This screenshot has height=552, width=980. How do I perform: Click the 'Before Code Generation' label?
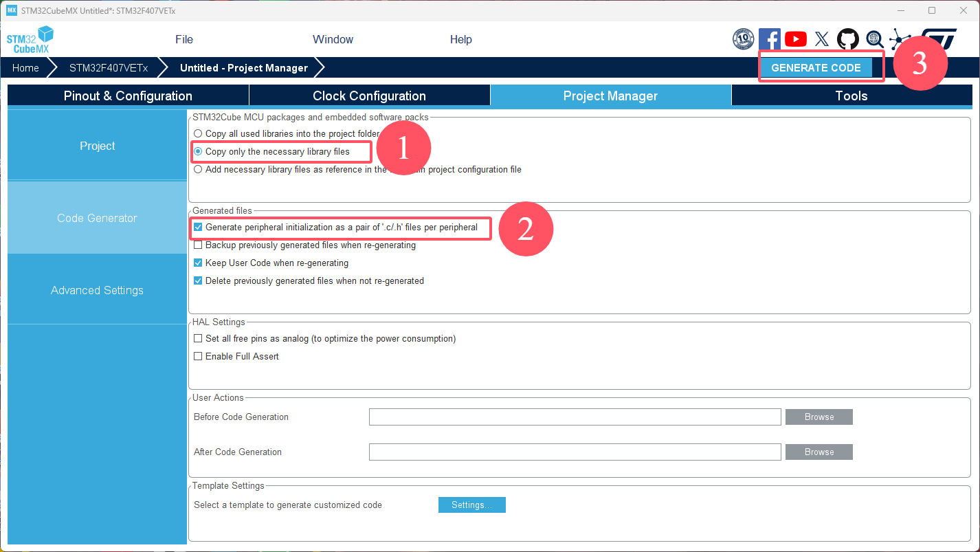pyautogui.click(x=241, y=417)
